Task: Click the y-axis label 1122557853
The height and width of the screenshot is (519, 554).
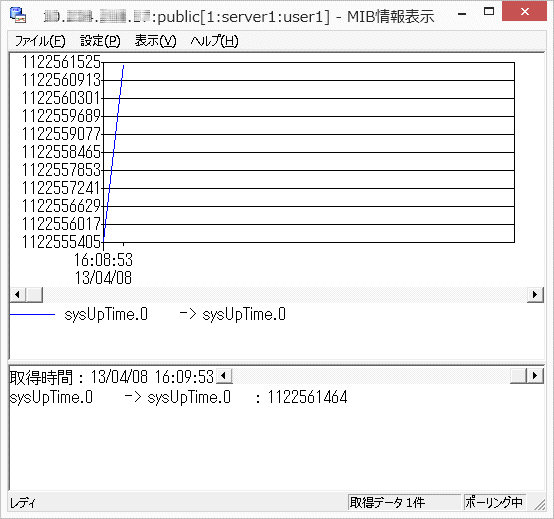Action: point(61,170)
